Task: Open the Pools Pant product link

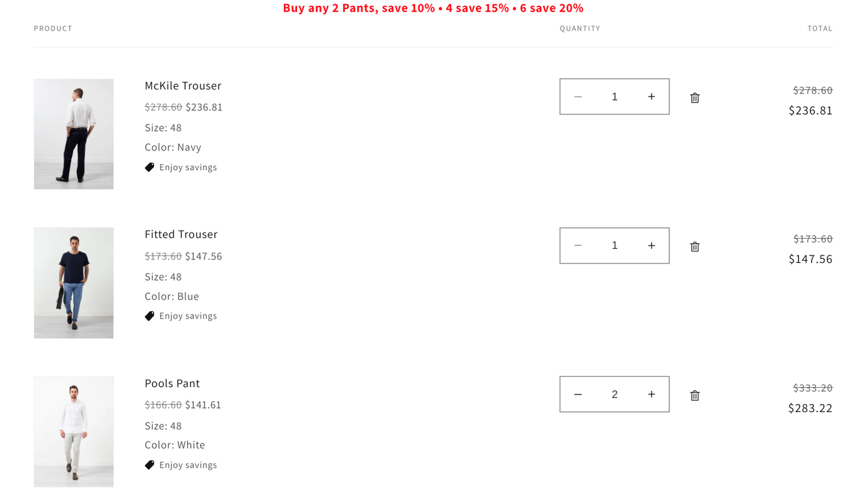Action: tap(172, 383)
